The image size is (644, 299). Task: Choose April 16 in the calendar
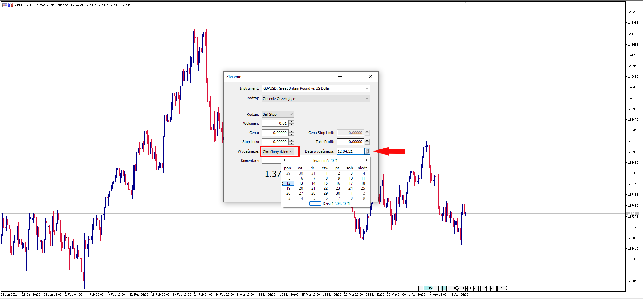tap(338, 183)
